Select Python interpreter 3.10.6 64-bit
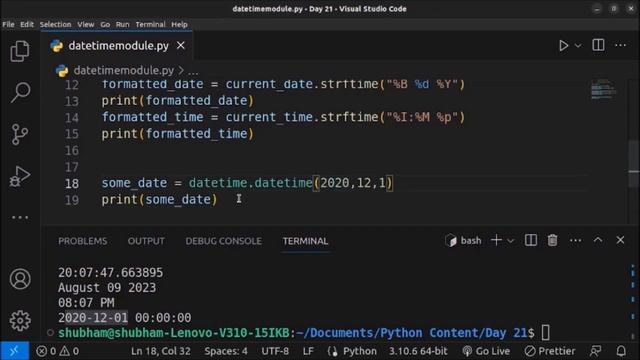The width and height of the screenshot is (640, 360). pyautogui.click(x=418, y=351)
